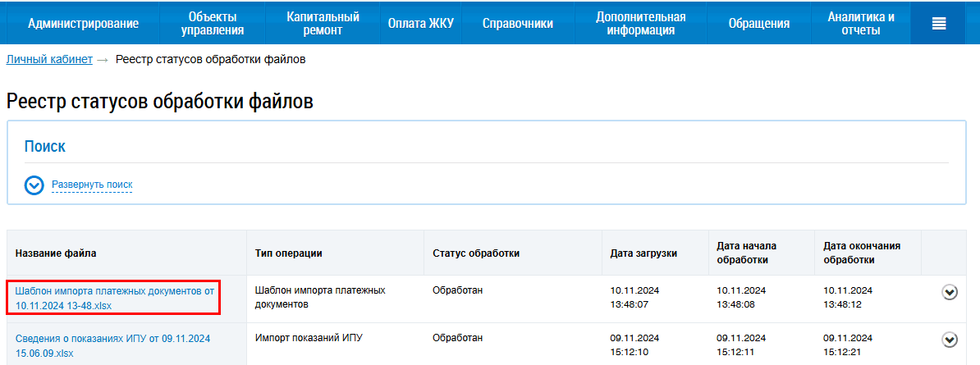Open the "Дополнительная информация" menu

[x=640, y=24]
